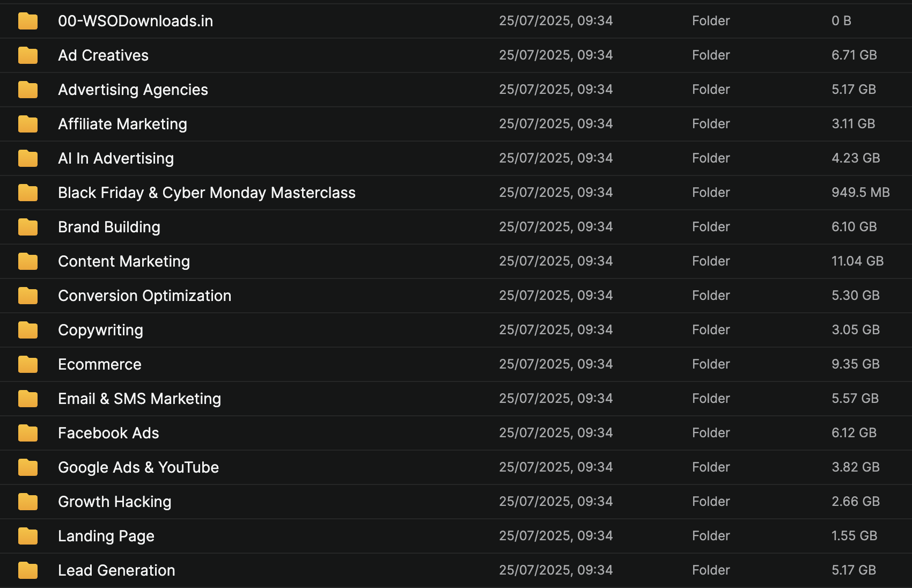Click the folder icon for Affiliate Marketing
The width and height of the screenshot is (912, 588).
[28, 124]
